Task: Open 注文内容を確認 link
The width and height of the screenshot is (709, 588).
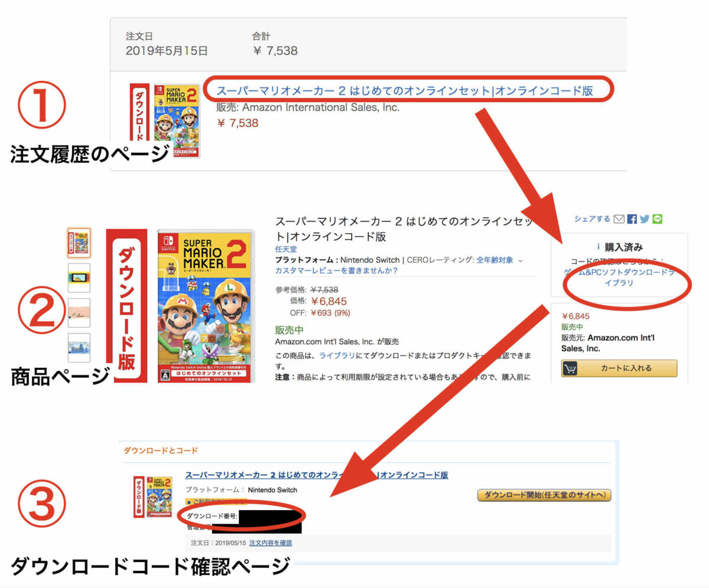Action: [271, 543]
